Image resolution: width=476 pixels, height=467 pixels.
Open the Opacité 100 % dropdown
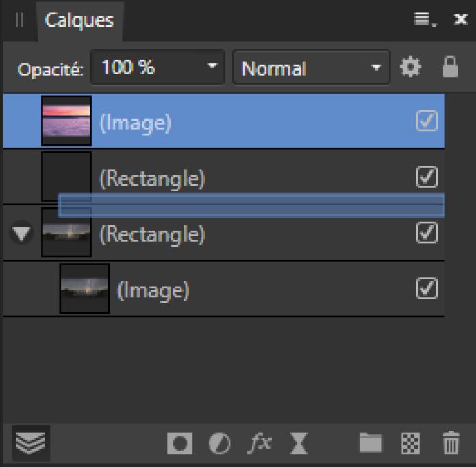pos(212,67)
